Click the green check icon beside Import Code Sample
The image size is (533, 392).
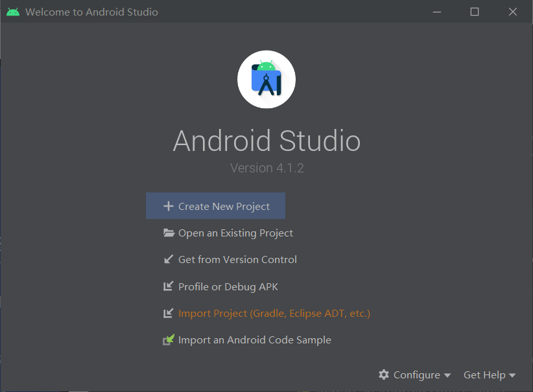point(169,340)
